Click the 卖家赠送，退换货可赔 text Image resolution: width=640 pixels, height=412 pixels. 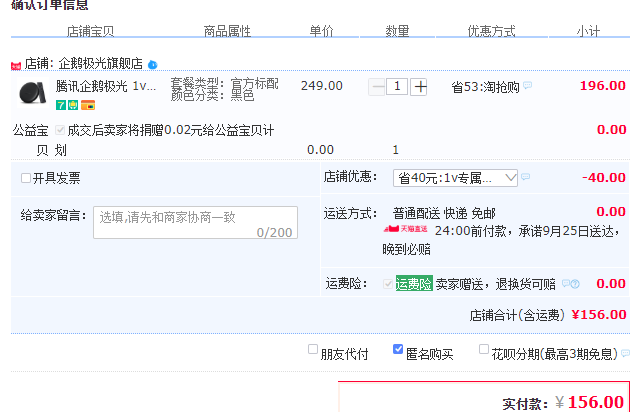click(x=496, y=284)
